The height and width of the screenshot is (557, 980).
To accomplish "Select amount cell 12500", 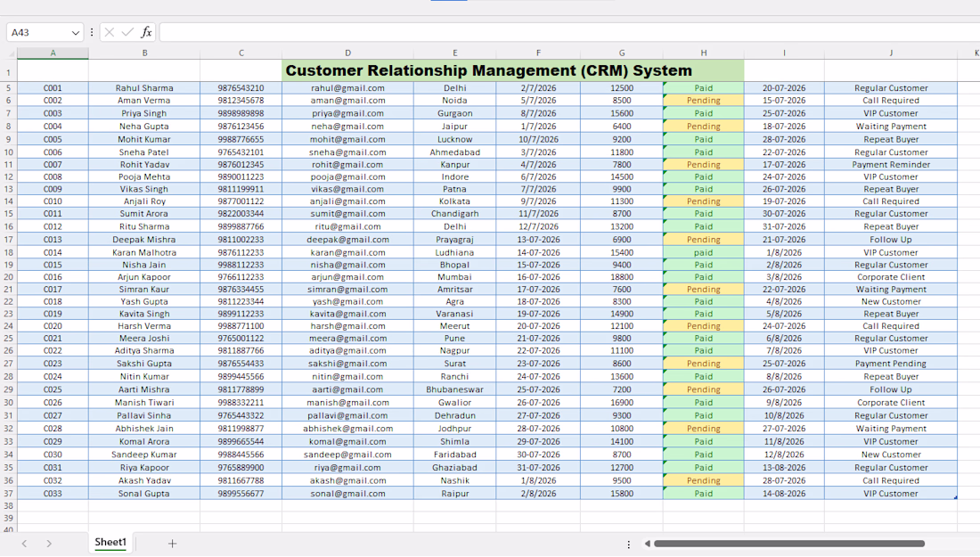I will (x=622, y=88).
